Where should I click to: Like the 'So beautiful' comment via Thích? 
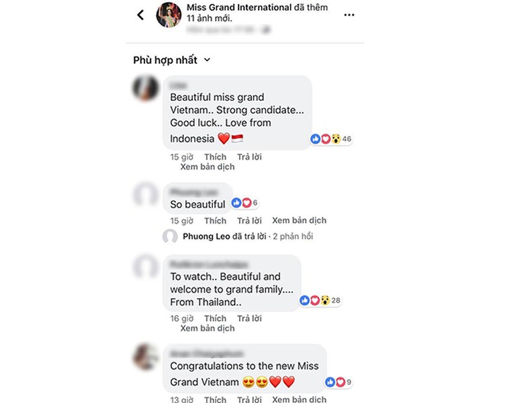coord(215,220)
